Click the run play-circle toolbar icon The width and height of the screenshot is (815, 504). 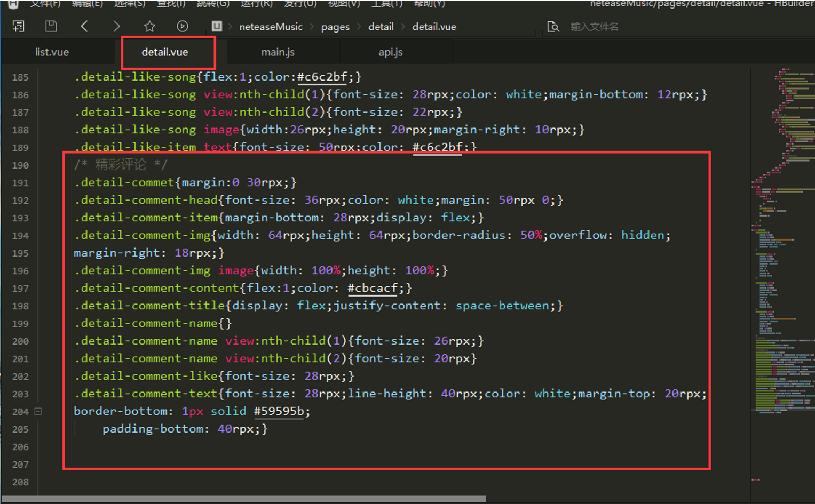(183, 26)
